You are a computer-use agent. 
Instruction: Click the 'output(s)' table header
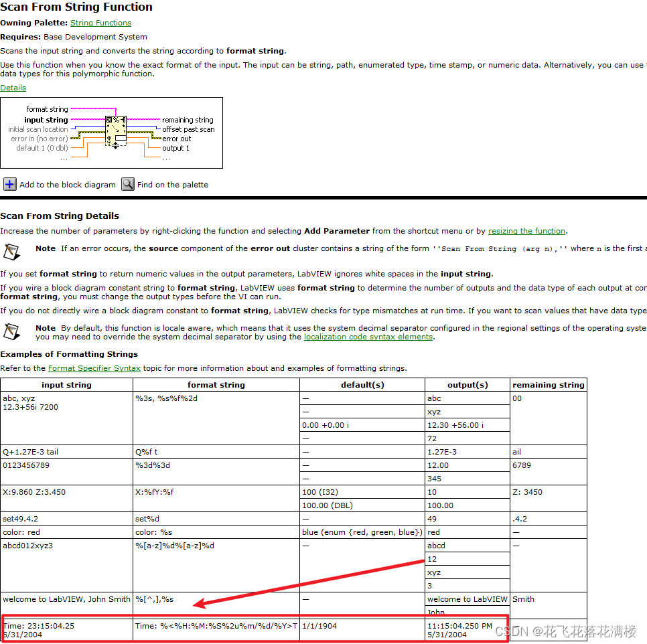[468, 385]
